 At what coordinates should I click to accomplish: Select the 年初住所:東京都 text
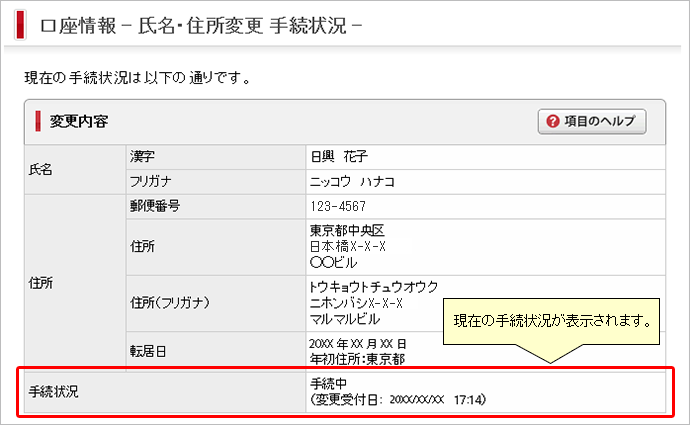pyautogui.click(x=356, y=358)
